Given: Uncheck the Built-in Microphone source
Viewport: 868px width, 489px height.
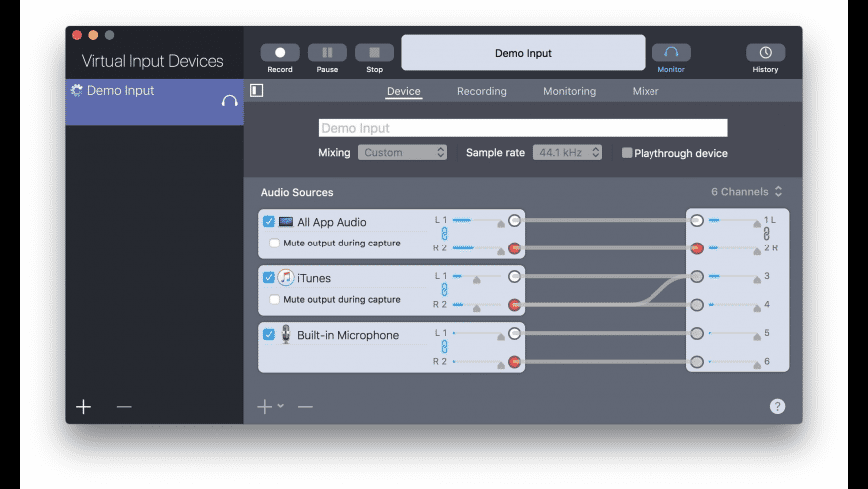Looking at the screenshot, I should (x=269, y=334).
